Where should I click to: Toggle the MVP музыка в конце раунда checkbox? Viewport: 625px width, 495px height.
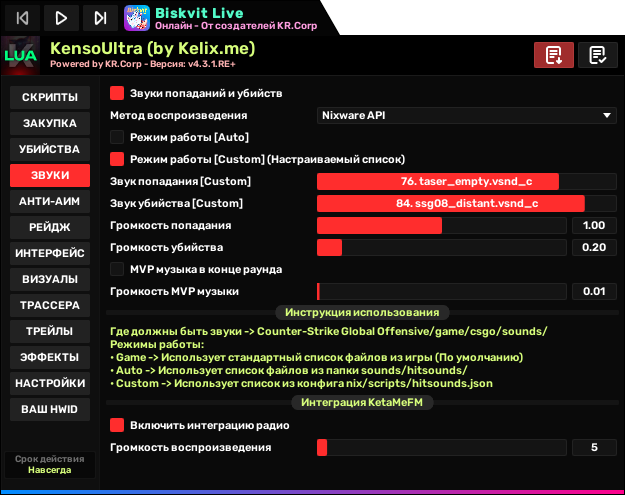click(x=117, y=269)
